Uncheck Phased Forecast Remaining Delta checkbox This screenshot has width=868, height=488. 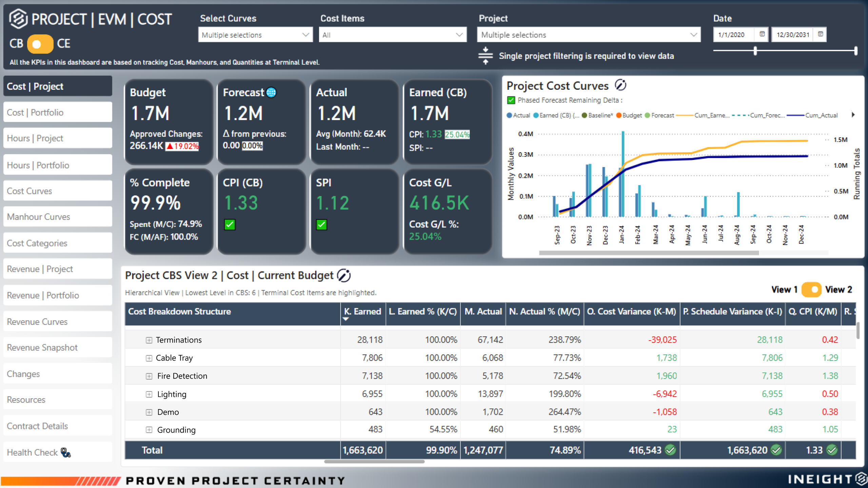[x=511, y=100]
